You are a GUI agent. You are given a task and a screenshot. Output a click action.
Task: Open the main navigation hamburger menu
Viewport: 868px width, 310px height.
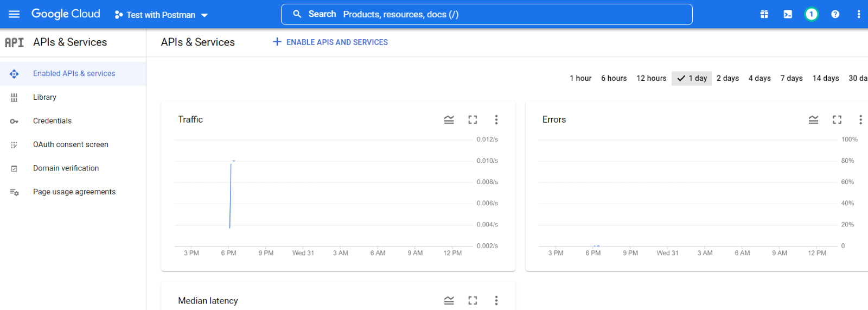14,14
